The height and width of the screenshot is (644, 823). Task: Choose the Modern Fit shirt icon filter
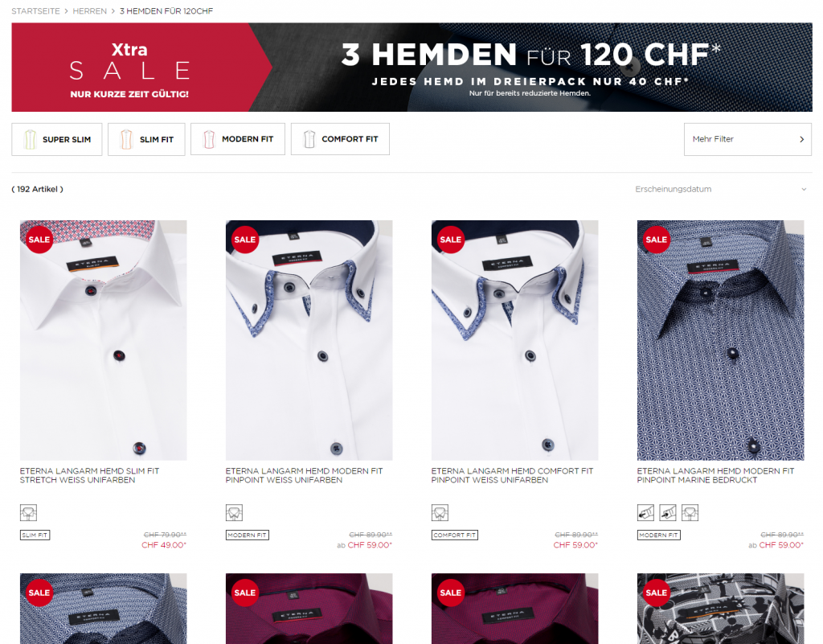(238, 139)
